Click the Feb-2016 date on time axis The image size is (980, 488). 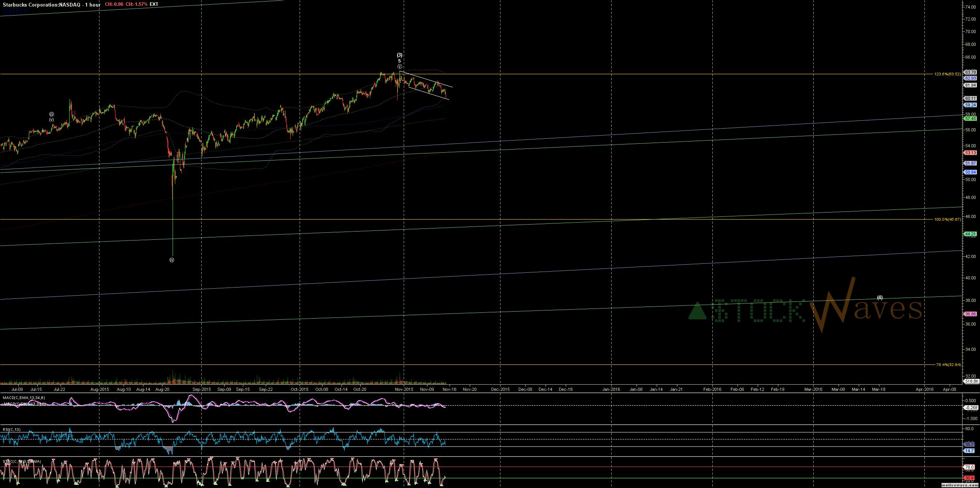pos(712,389)
